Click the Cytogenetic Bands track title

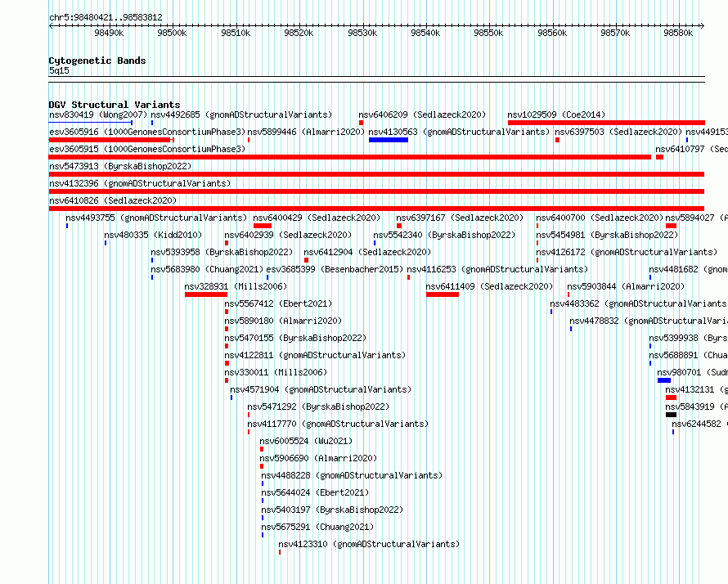(97, 61)
